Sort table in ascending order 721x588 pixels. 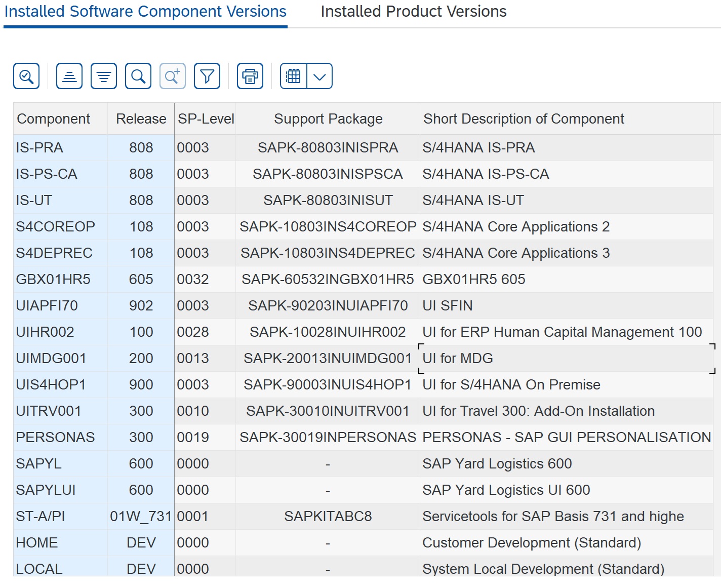(x=69, y=76)
